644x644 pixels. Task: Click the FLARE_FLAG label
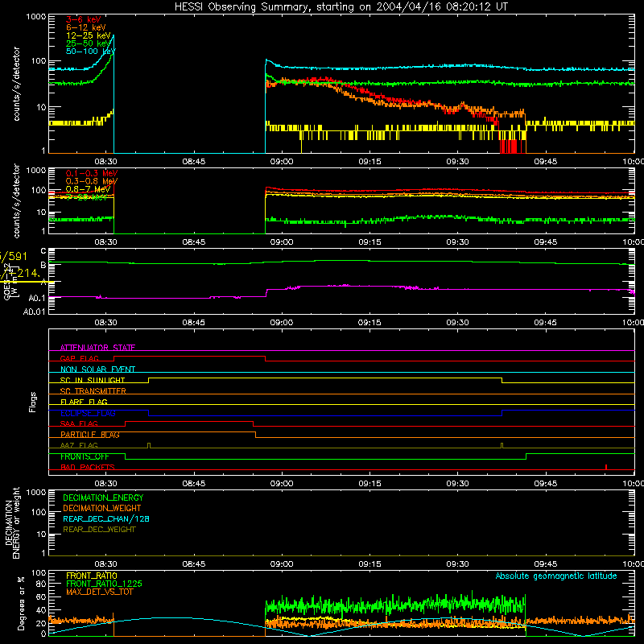click(x=84, y=402)
